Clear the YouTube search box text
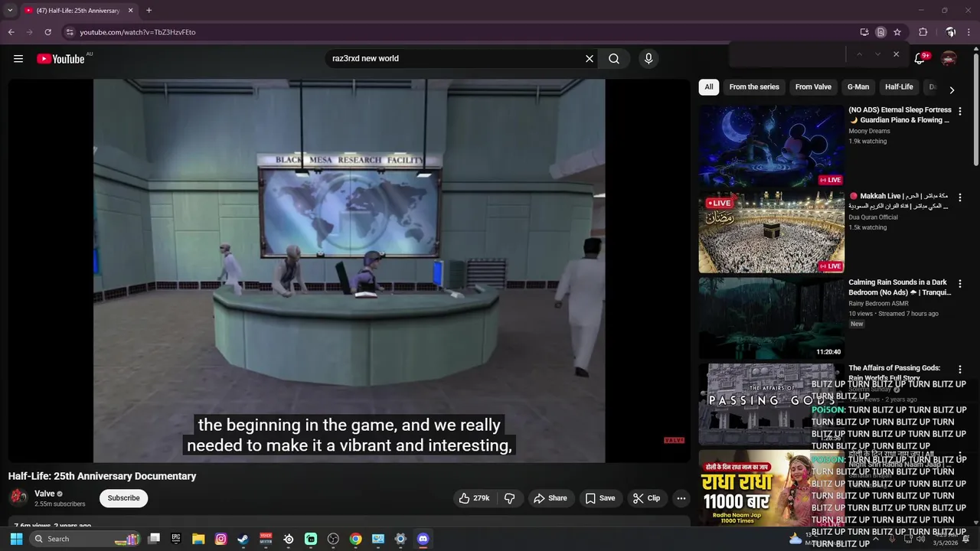 coord(590,59)
